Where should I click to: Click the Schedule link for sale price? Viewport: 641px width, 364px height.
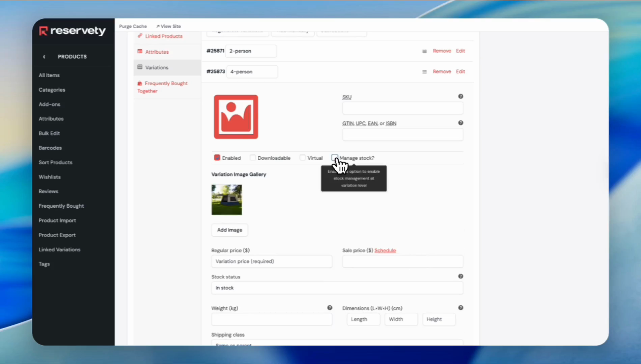[385, 250]
